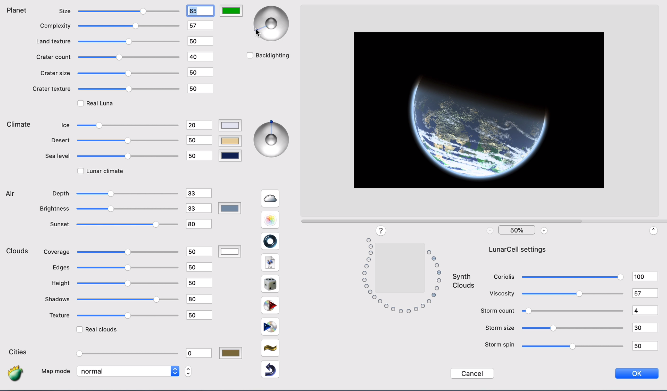Open the Ice color swatch
The width and height of the screenshot is (667, 391).
click(x=230, y=126)
